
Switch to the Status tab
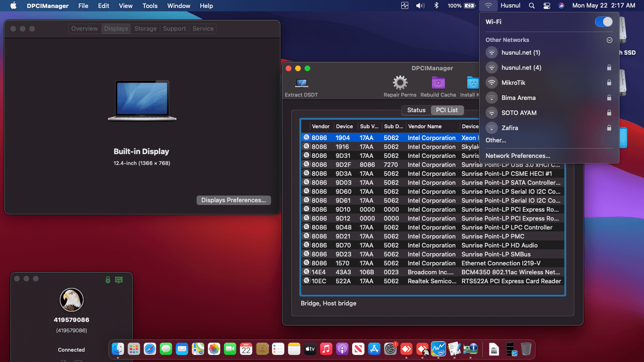pyautogui.click(x=416, y=110)
